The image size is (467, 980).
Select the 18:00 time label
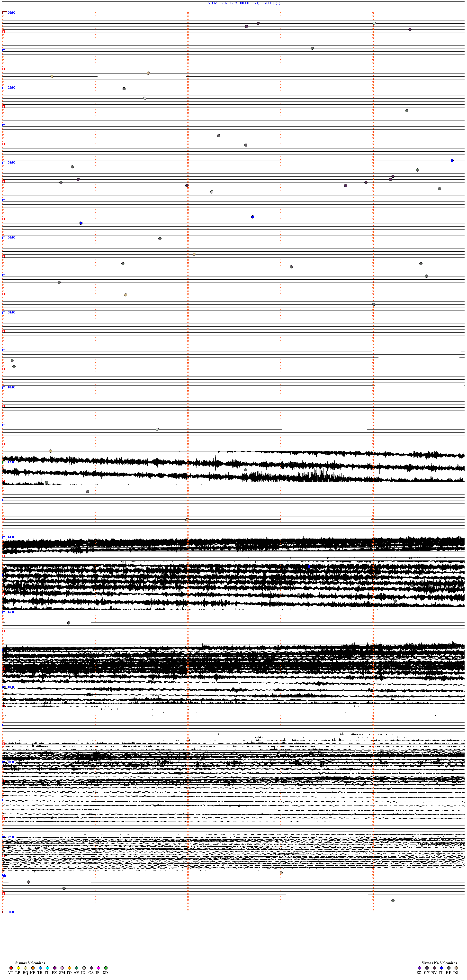click(11, 687)
